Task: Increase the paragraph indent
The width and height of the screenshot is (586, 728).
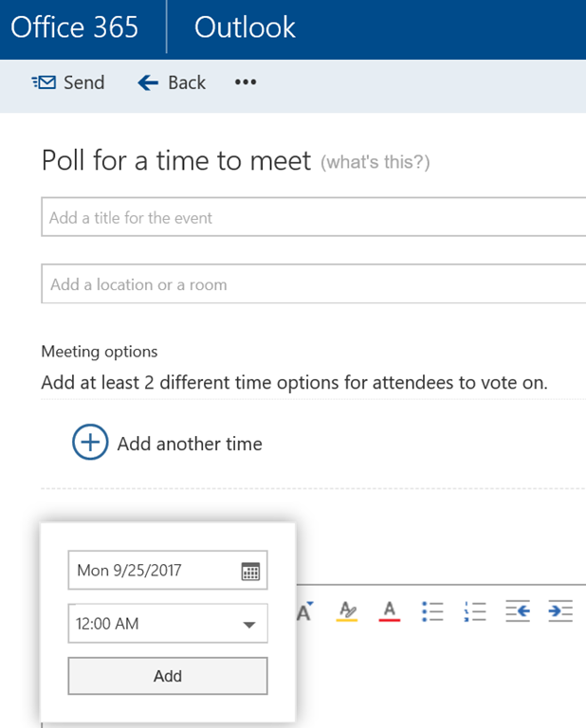Action: (x=560, y=611)
